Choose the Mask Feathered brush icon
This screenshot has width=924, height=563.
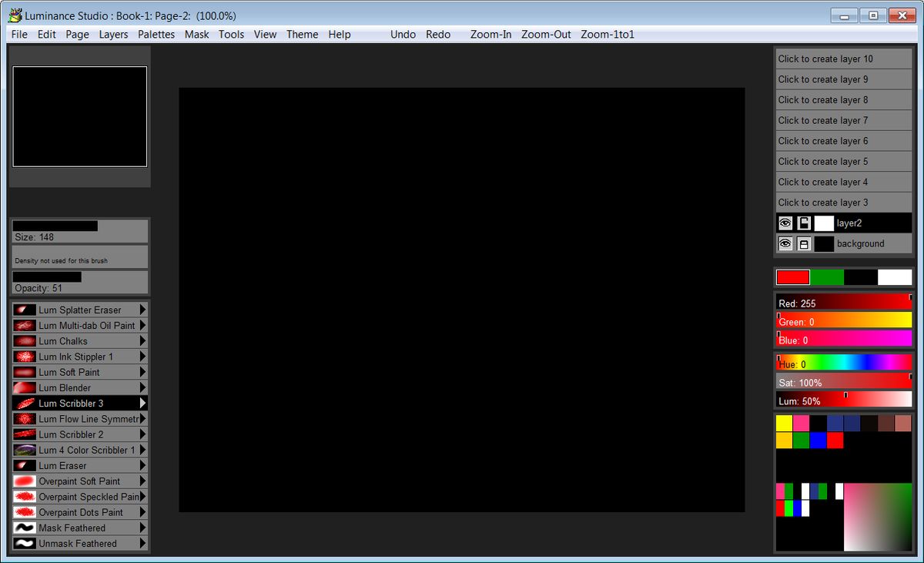point(25,528)
